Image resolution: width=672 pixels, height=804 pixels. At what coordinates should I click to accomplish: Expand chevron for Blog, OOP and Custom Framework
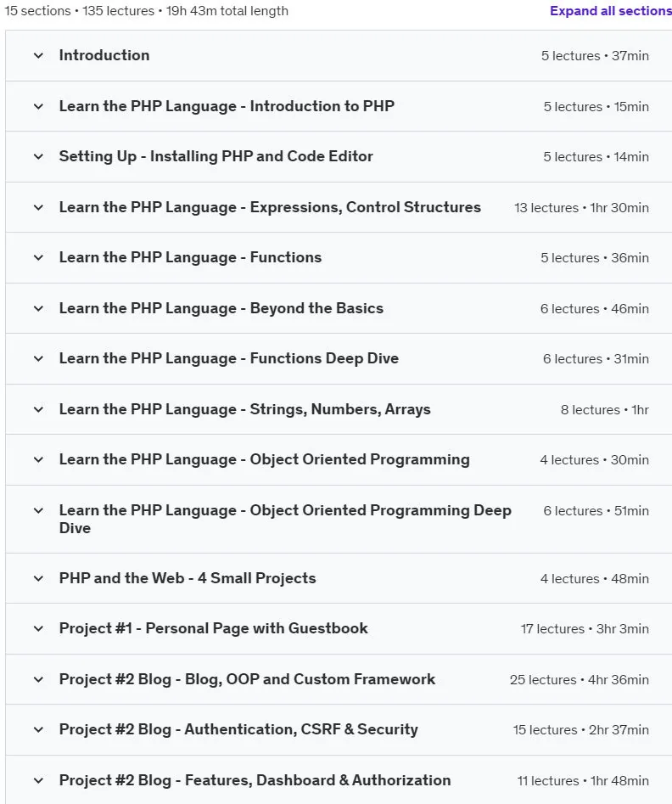click(38, 679)
